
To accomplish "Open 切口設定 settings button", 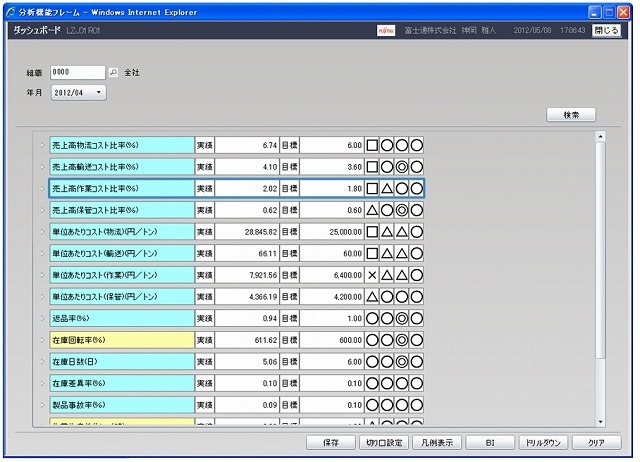I will tap(384, 442).
